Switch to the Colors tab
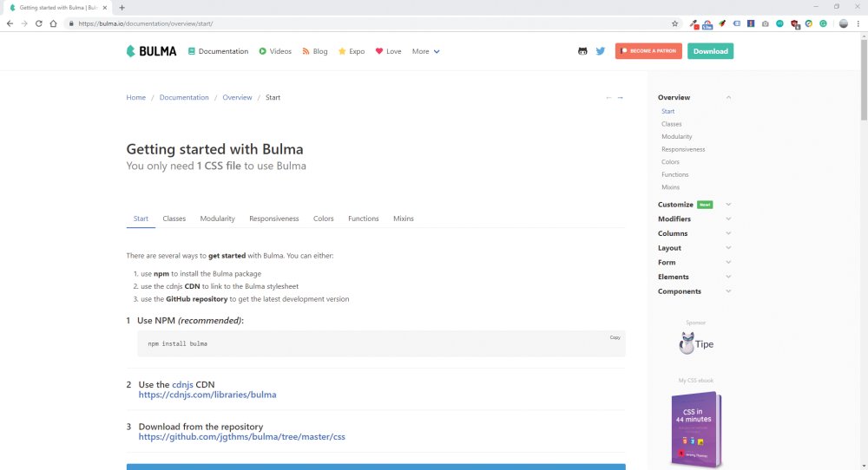The width and height of the screenshot is (868, 470). tap(323, 219)
